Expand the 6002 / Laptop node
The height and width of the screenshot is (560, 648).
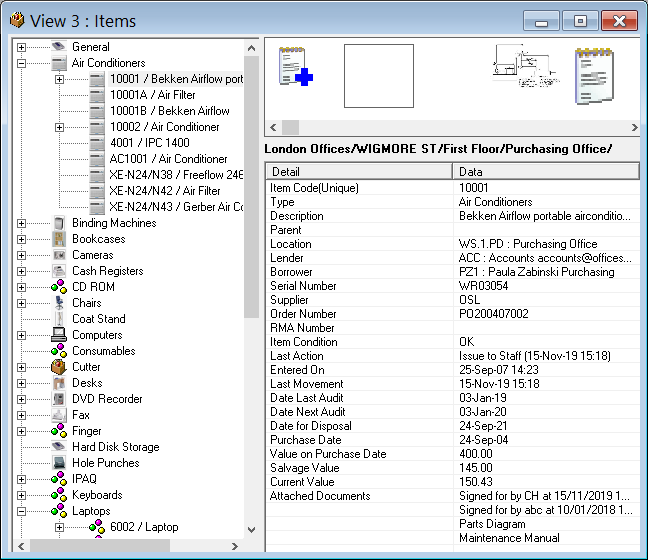[x=60, y=528]
